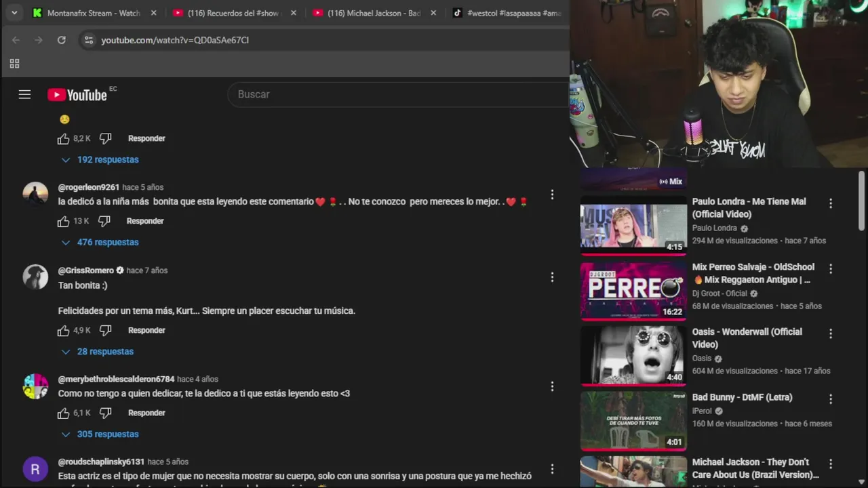Open options menu for @roudschaplinsky6131's comment
868x488 pixels.
[552, 469]
